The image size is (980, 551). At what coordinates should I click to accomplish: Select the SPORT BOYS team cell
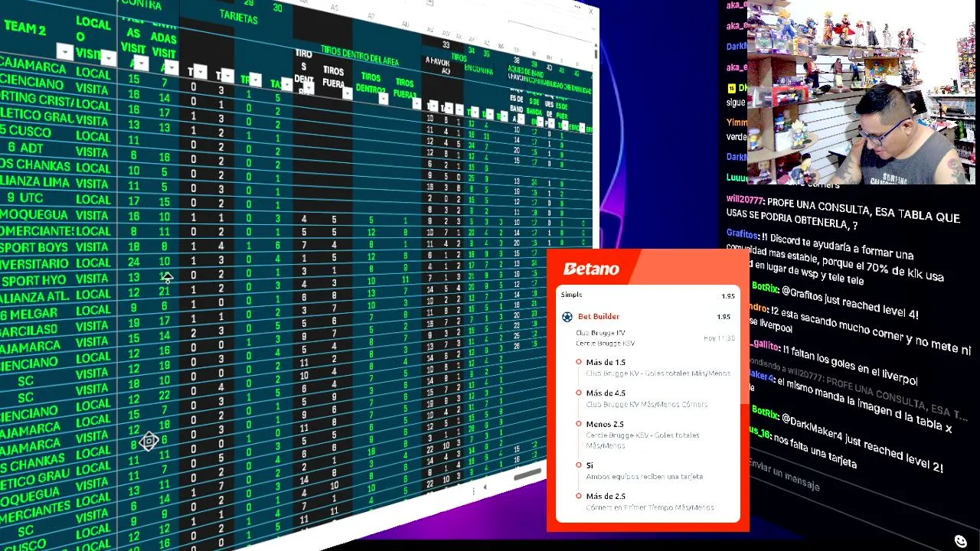[34, 248]
